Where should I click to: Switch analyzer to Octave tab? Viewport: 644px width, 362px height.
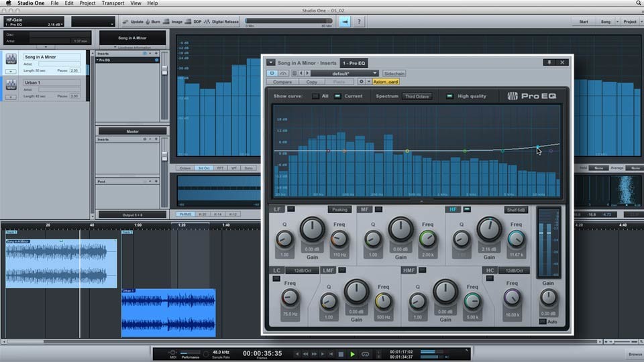tap(185, 168)
